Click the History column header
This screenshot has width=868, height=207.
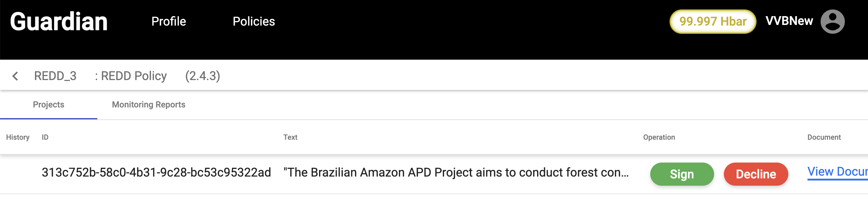coord(18,137)
